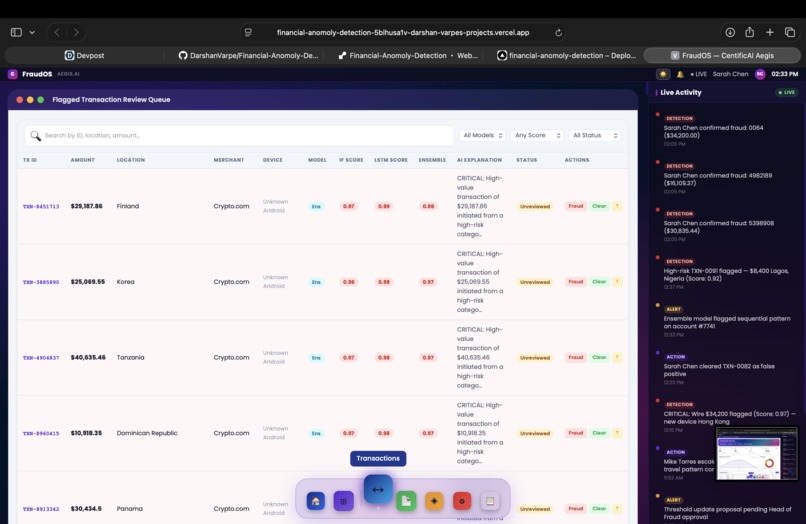Click the site settings icon in address bar

click(248, 32)
